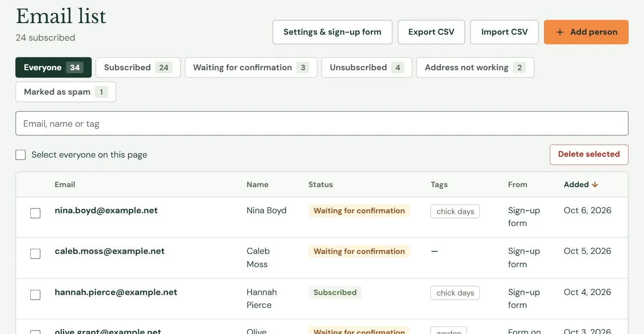Show Waiting for confirmation tab
This screenshot has height=334, width=644.
click(251, 68)
